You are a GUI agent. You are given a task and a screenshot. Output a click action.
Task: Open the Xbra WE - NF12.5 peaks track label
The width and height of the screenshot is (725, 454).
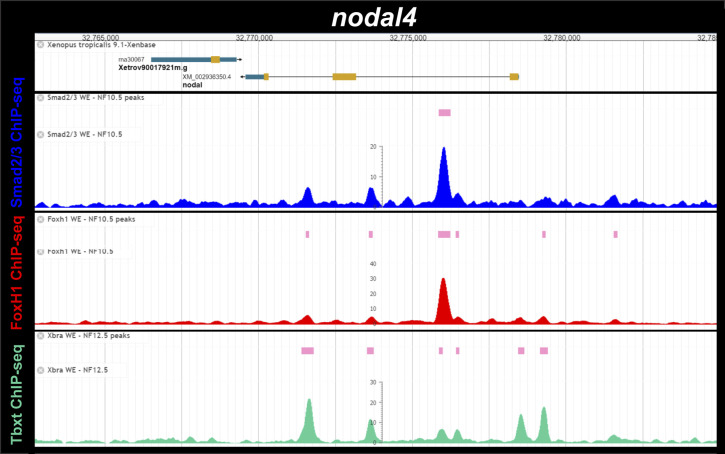[88, 336]
